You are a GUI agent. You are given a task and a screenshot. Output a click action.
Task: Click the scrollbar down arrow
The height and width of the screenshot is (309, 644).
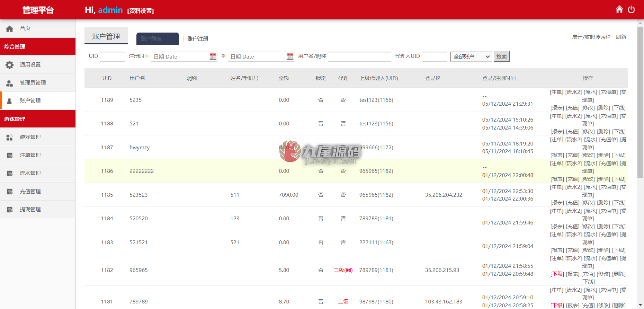[640, 305]
